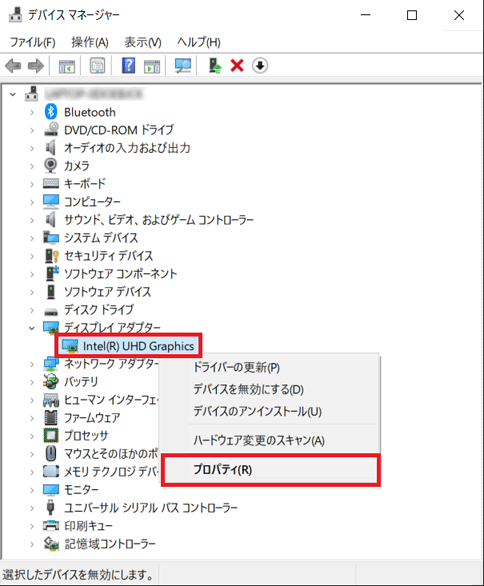
Task: Click the USB controller plug icon
Action: pos(50,507)
